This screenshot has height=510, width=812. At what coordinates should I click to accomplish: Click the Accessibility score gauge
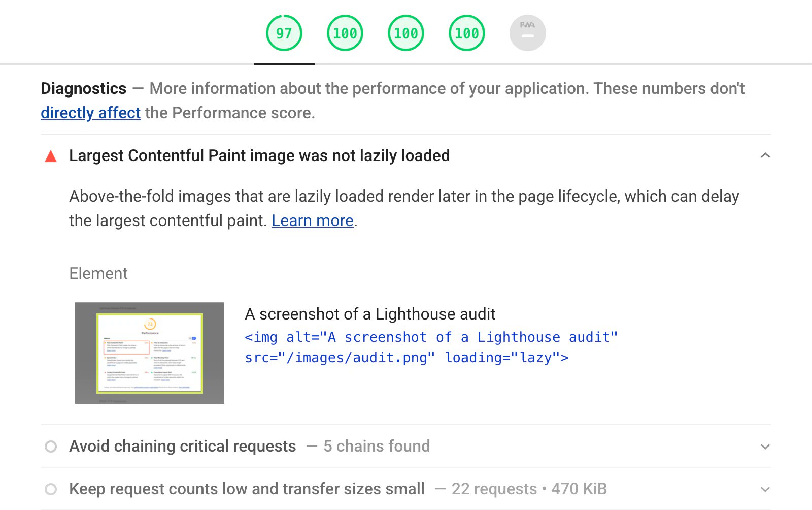point(345,33)
